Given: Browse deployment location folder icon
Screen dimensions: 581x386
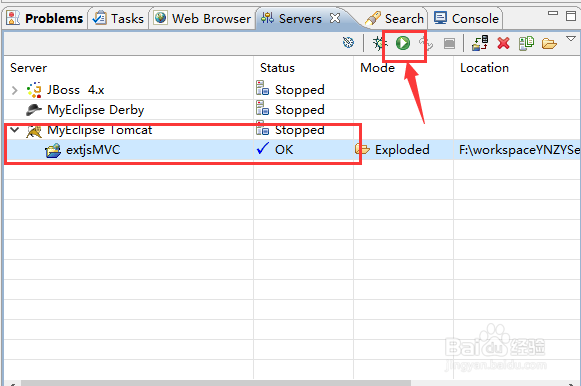Looking at the screenshot, I should 549,44.
